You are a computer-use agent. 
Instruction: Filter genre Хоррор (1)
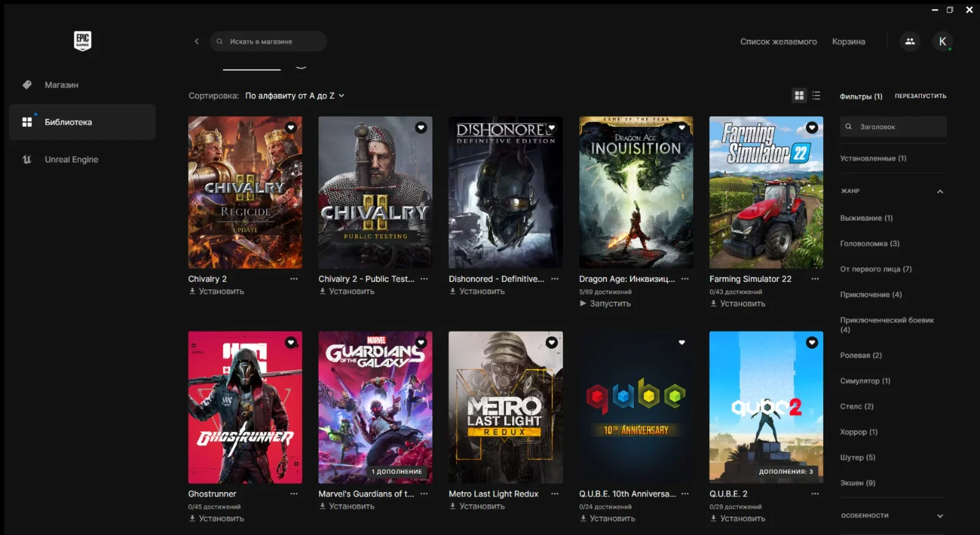(x=859, y=432)
